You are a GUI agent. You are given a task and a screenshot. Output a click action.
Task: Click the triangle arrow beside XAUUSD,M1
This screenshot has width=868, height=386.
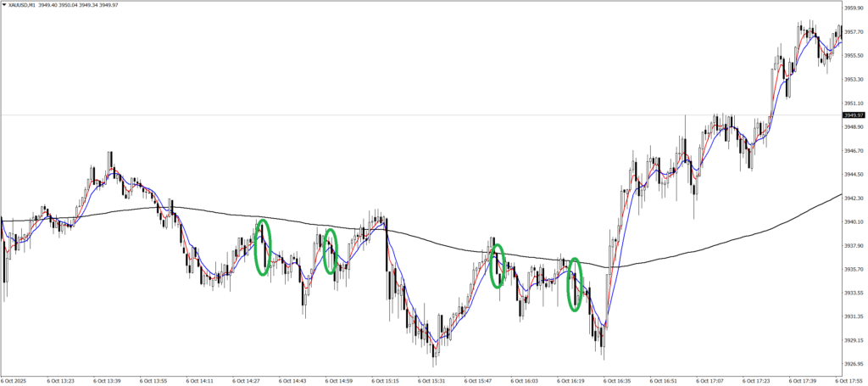click(x=4, y=5)
